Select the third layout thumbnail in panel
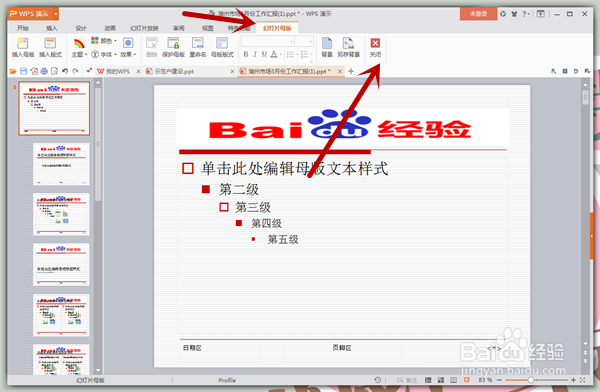 [61, 214]
